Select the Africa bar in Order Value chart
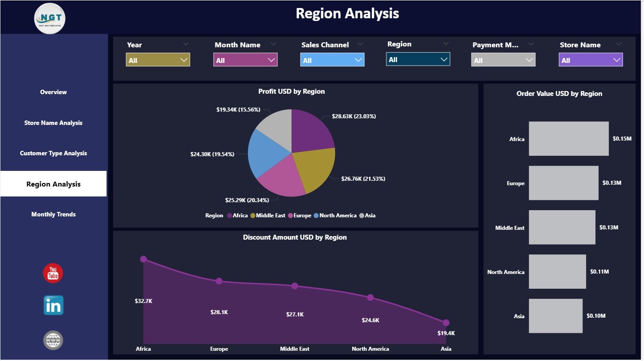 point(569,138)
